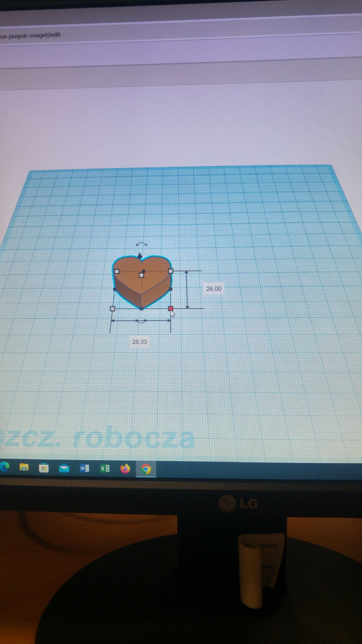Viewport: 362px width, 644px height.
Task: Select the white center height handle on heart
Action: [x=141, y=275]
